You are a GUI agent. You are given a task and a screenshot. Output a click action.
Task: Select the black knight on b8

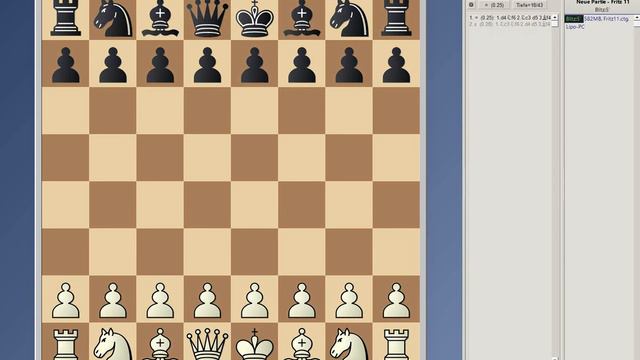113,18
